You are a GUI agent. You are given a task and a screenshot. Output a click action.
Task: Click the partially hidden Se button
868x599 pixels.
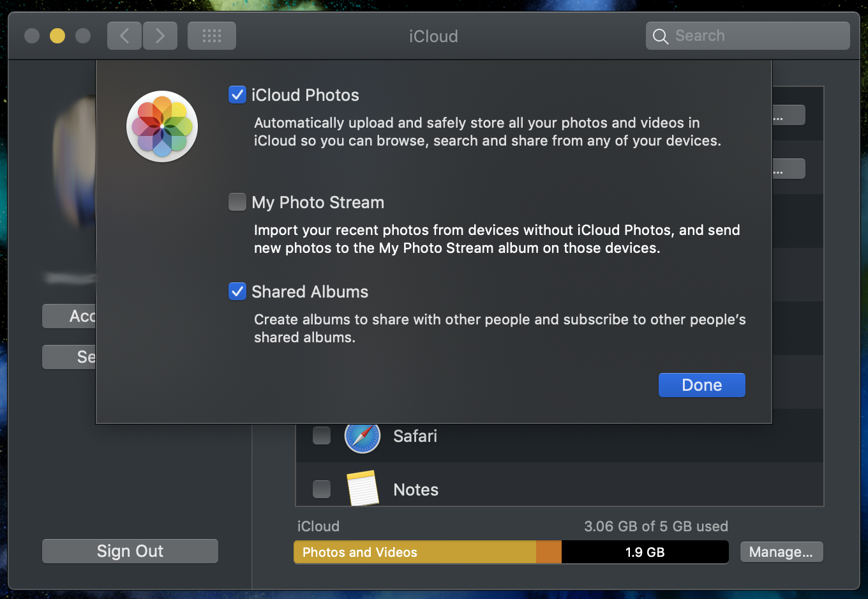pyautogui.click(x=69, y=357)
